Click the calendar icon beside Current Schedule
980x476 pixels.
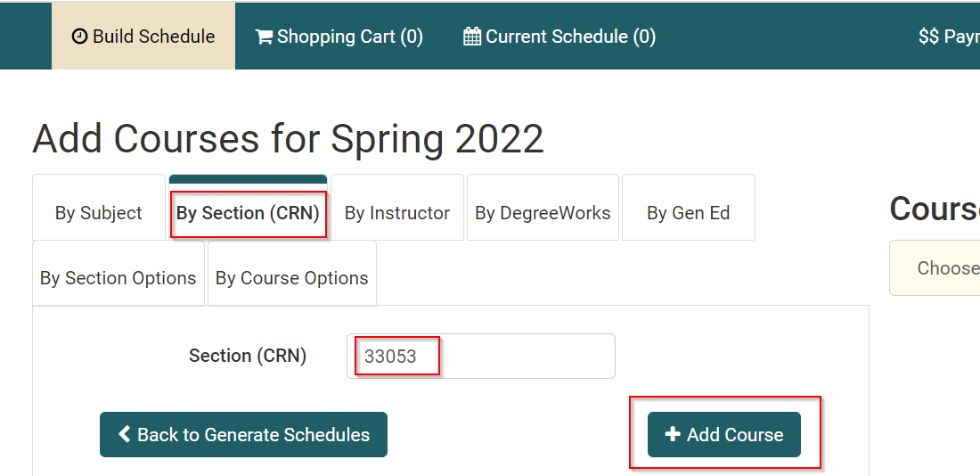coord(472,37)
